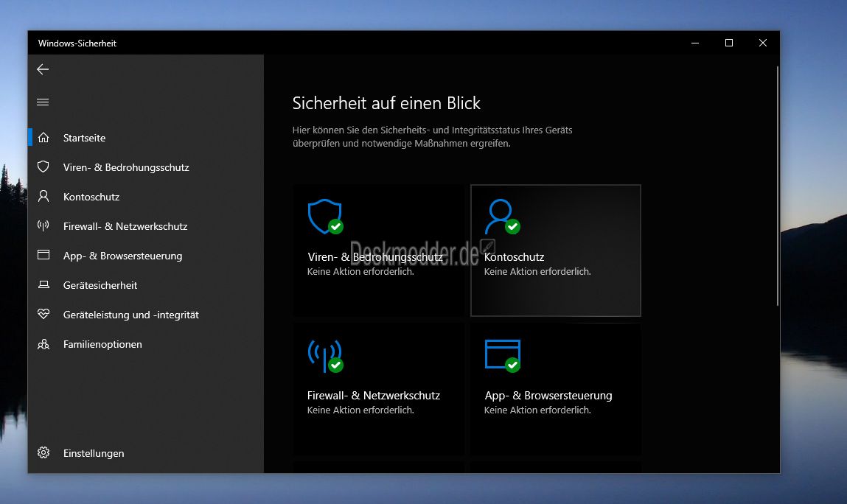Click 'Keine Aktion erforderlich.' under Firewall tile
This screenshot has width=847, height=504.
[x=360, y=410]
